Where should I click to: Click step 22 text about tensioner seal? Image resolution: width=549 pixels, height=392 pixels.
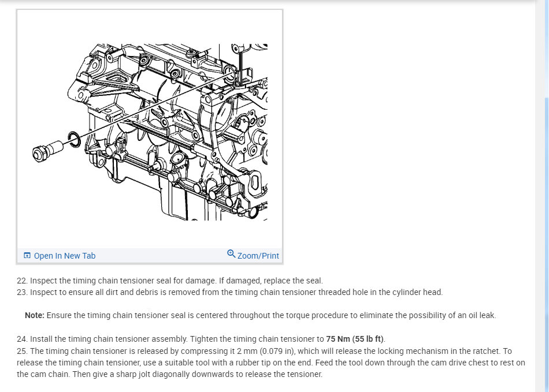170,281
